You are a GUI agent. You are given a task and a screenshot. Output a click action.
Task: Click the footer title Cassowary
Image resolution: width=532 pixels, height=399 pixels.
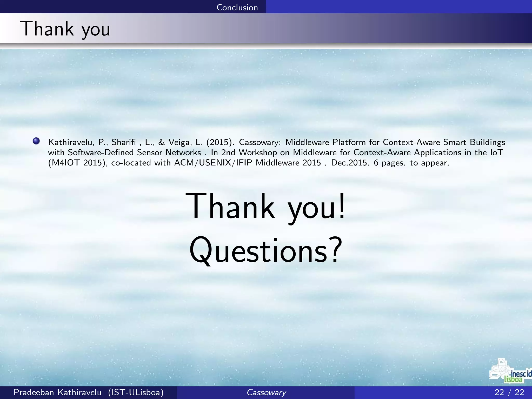[x=266, y=392]
